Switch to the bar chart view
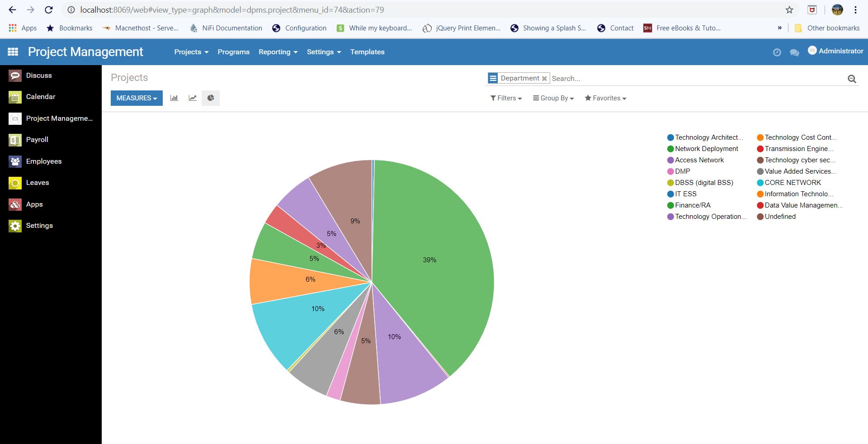868x444 pixels. [174, 98]
